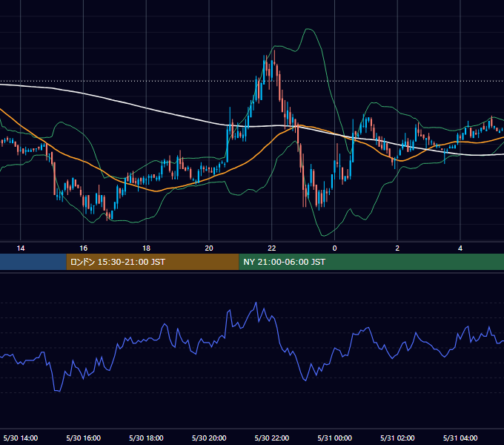Image resolution: width=504 pixels, height=445 pixels.
Task: Click the oscillator peak near 5/30 21:30
Action: tap(256, 303)
